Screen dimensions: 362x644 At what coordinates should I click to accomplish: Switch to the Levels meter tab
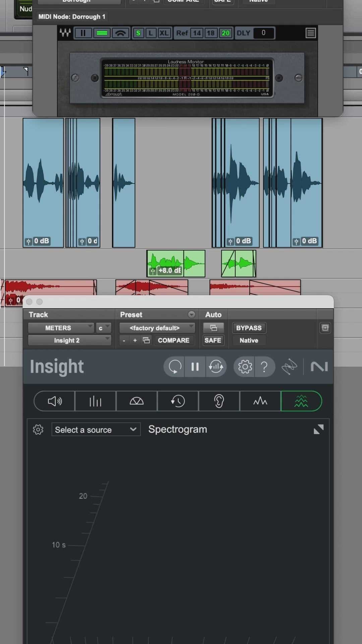coord(96,401)
